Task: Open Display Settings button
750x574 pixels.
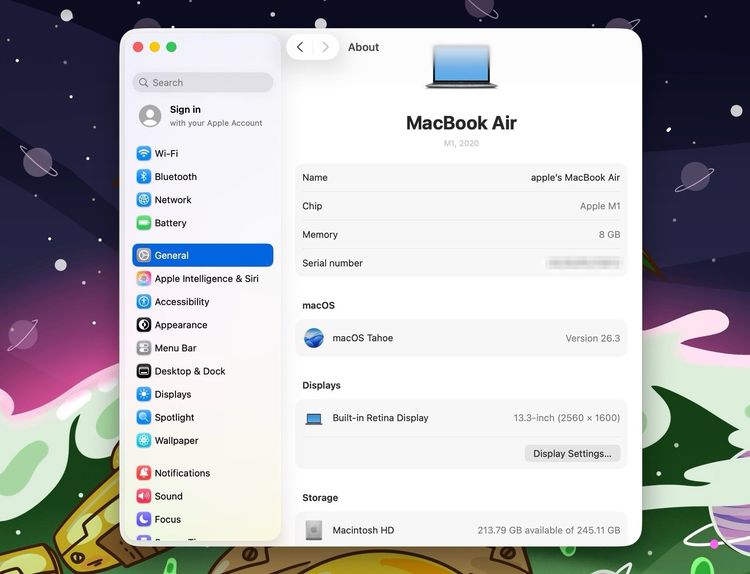Action: point(572,453)
